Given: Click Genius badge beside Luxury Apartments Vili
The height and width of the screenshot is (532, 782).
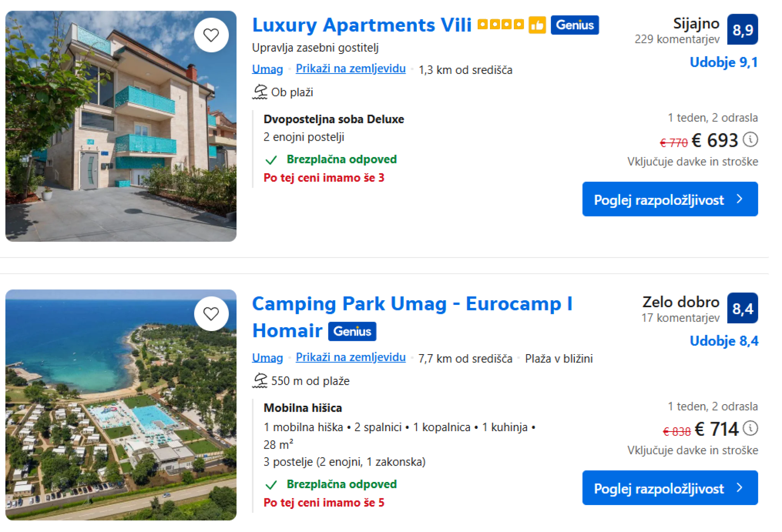Looking at the screenshot, I should [574, 25].
